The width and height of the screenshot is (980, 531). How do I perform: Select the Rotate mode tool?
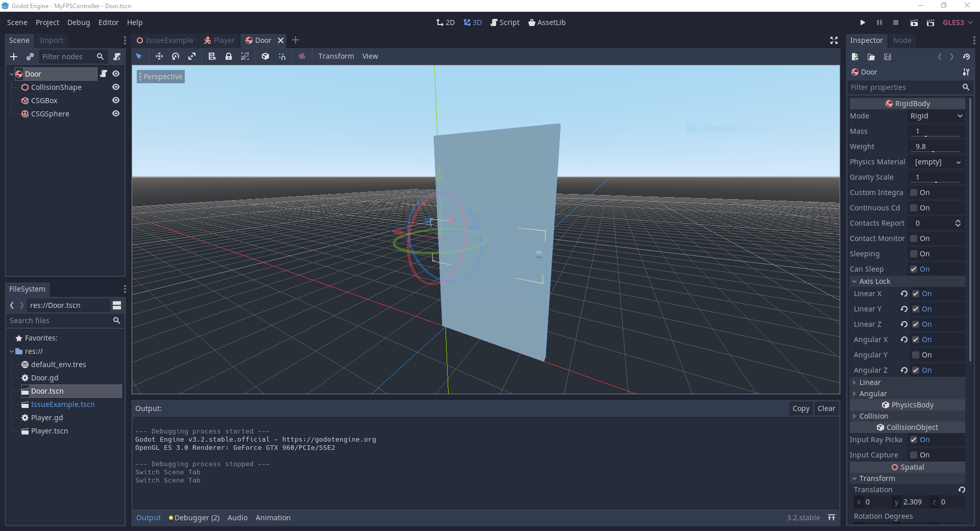coord(176,56)
